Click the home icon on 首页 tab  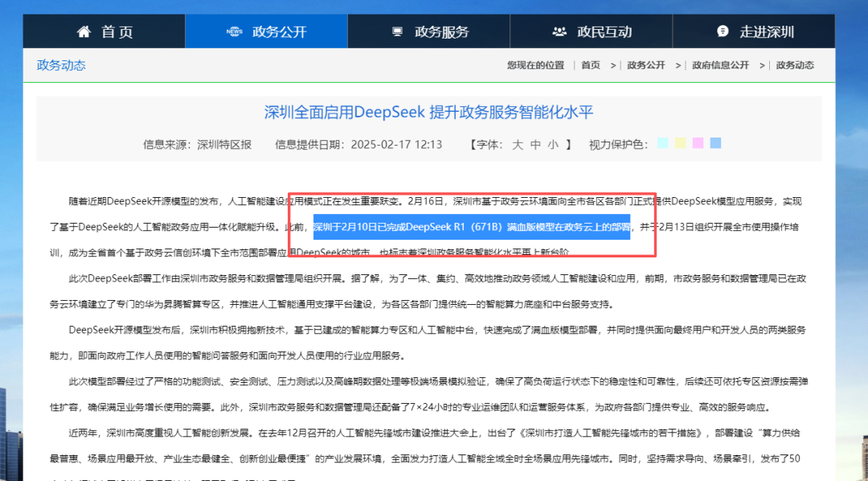(x=84, y=30)
